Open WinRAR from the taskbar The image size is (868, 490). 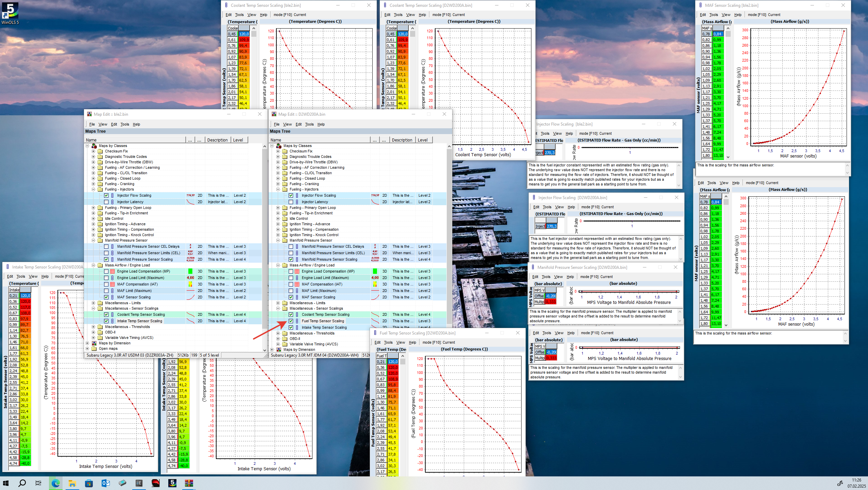click(189, 483)
